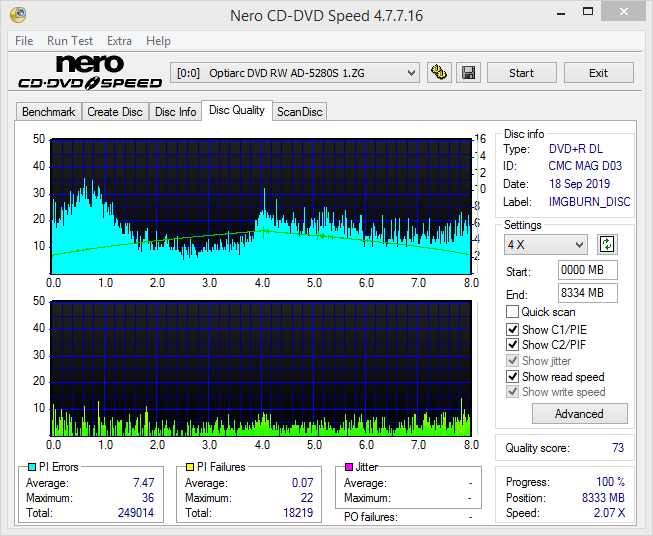653x536 pixels.
Task: Click the date 18 Sep 2019
Action: [579, 184]
